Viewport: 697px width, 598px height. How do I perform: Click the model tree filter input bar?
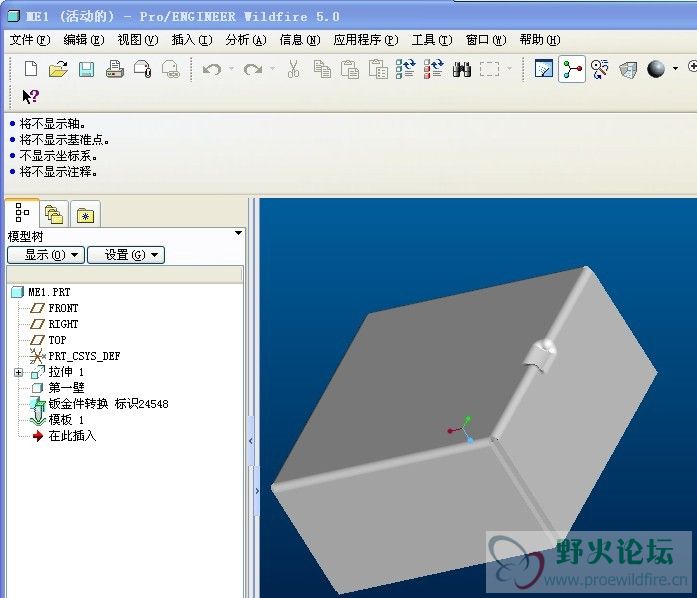tap(124, 273)
